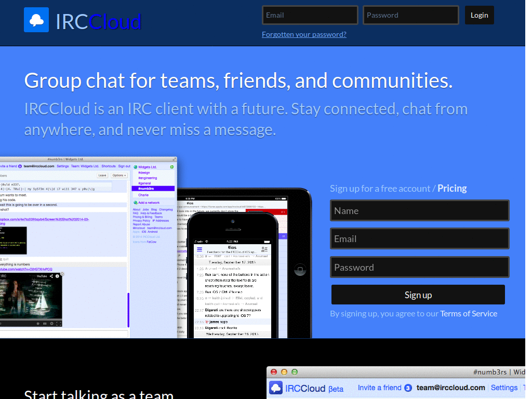Click the iPad home button in mockup
Screen dimensions: 532x399
point(300,270)
